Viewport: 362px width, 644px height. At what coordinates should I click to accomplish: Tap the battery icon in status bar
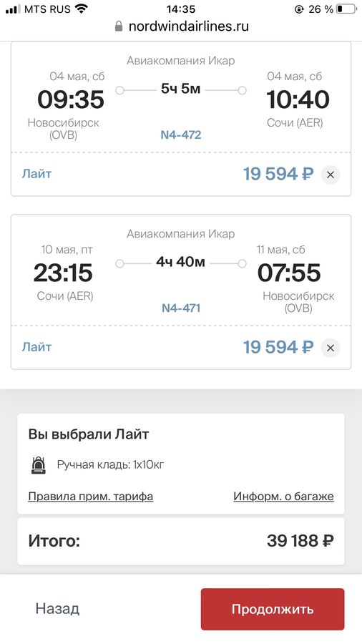point(346,9)
